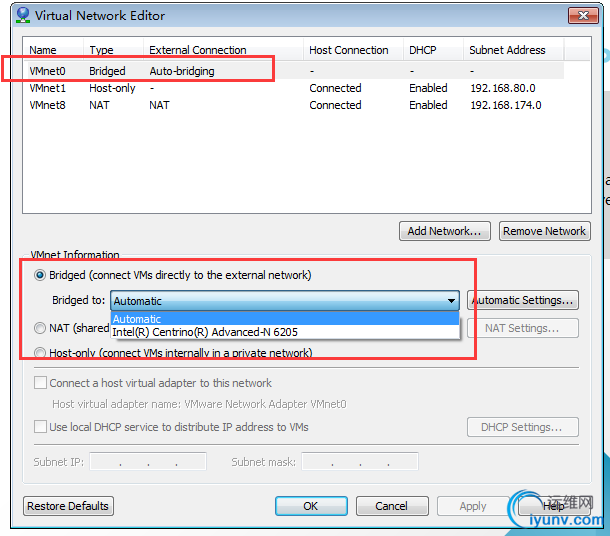Sort by Subnet Address column header
610x536 pixels.
point(514,50)
